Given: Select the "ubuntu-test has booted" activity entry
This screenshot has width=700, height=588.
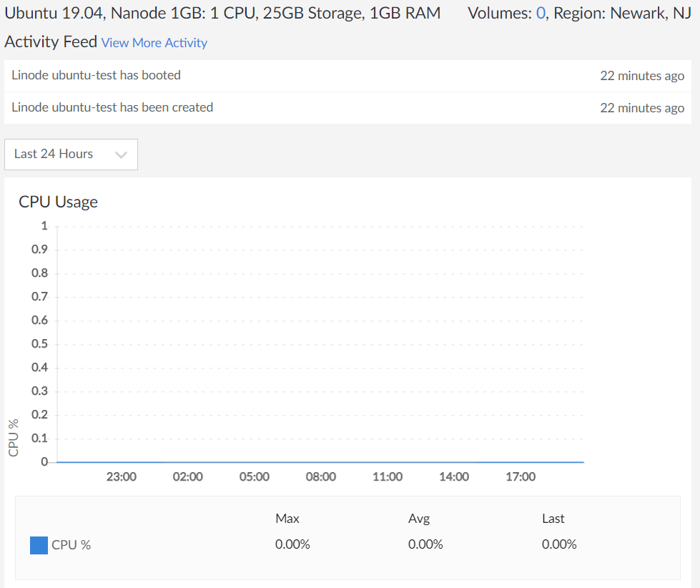Looking at the screenshot, I should [96, 75].
